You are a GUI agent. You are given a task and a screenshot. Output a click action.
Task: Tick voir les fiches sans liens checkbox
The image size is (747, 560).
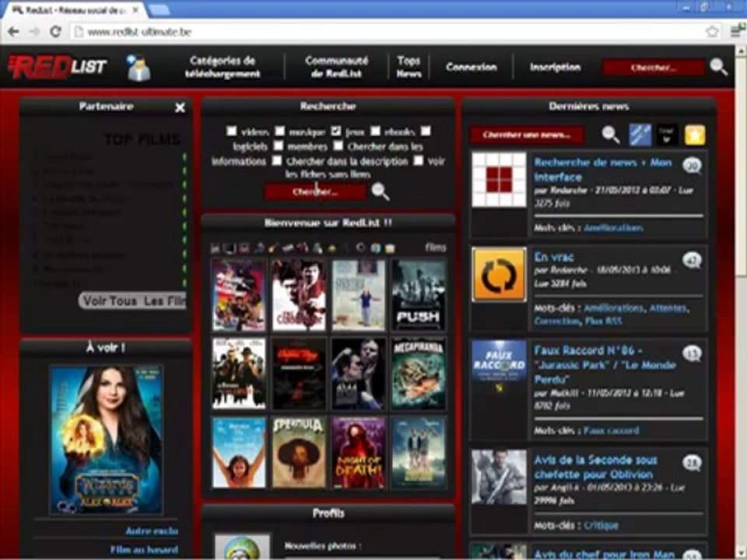point(419,160)
